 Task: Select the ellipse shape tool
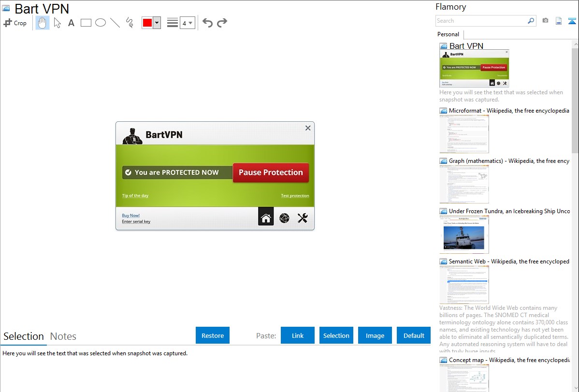[x=101, y=23]
